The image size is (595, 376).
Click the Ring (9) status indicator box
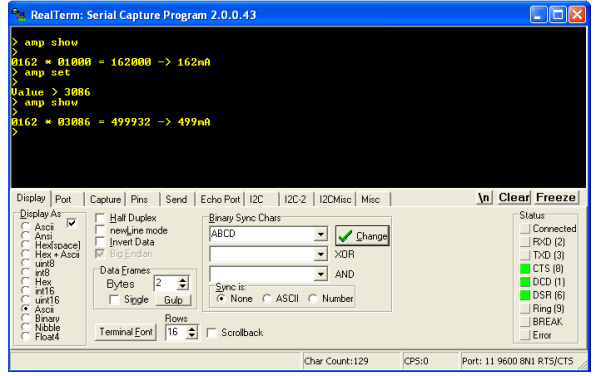tap(525, 308)
